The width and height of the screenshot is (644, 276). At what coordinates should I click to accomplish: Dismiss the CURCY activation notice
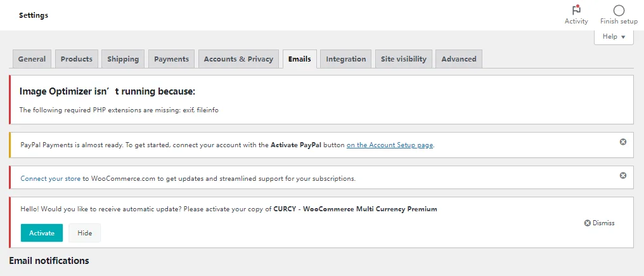[x=599, y=223]
